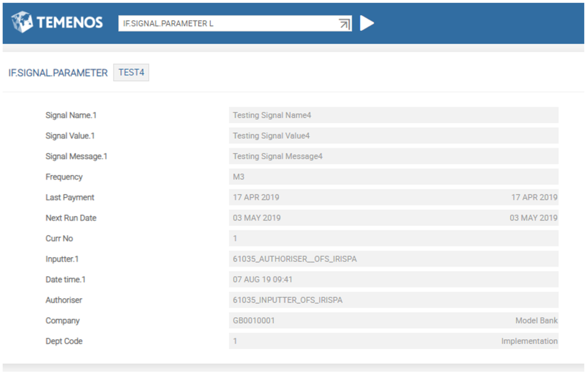Click the Temenos globe logo icon
This screenshot has width=588, height=375.
pyautogui.click(x=22, y=22)
